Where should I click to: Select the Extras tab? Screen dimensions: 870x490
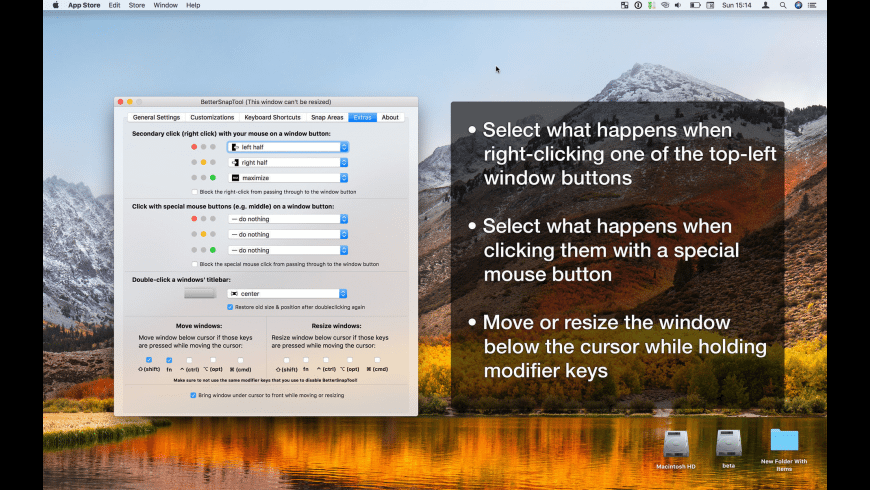coord(362,118)
